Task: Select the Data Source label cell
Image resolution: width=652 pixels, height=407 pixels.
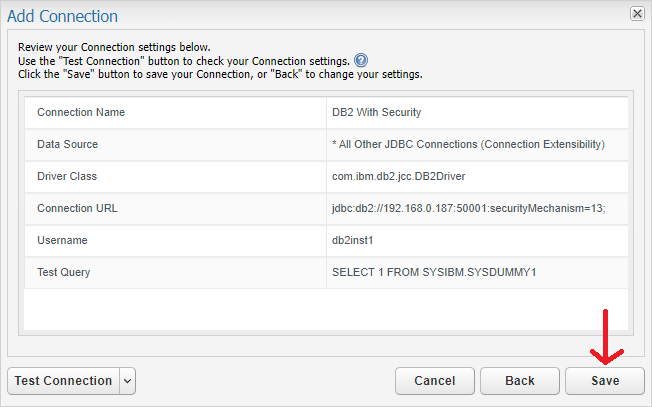Action: 175,145
